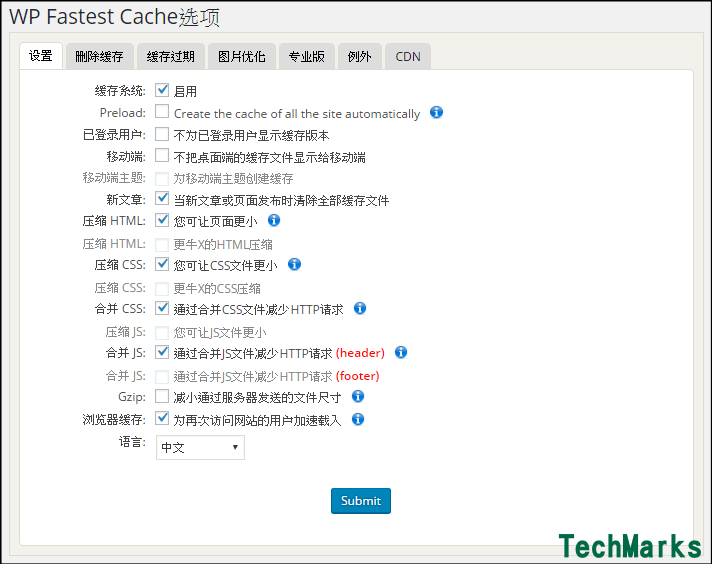Click info icon beside 合并 CSS option
Image resolution: width=712 pixels, height=564 pixels.
pyautogui.click(x=360, y=308)
